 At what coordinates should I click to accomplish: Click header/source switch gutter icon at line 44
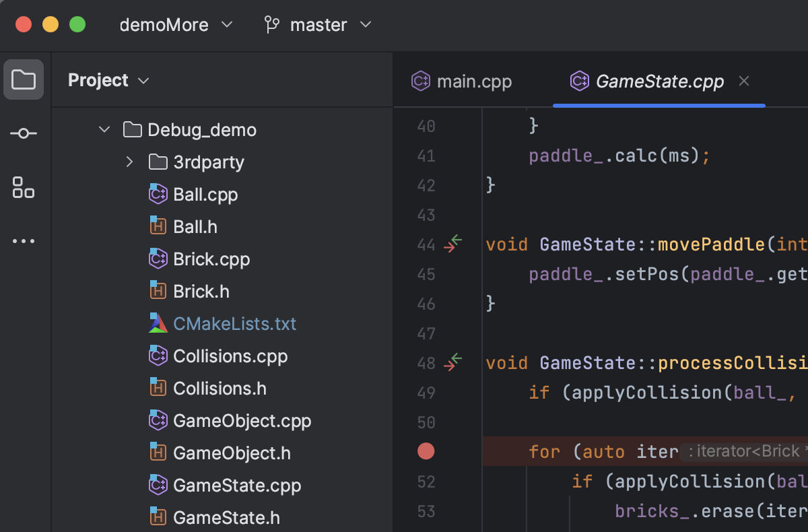click(453, 244)
